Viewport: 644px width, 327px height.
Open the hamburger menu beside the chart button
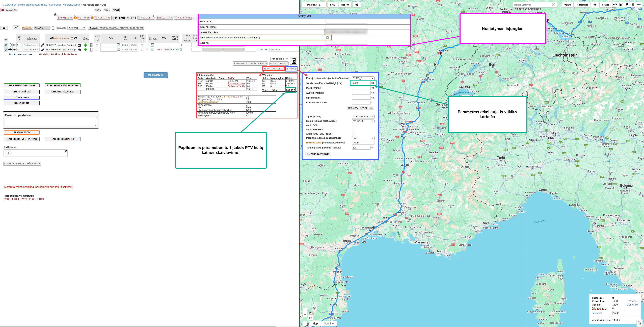click(x=4, y=28)
